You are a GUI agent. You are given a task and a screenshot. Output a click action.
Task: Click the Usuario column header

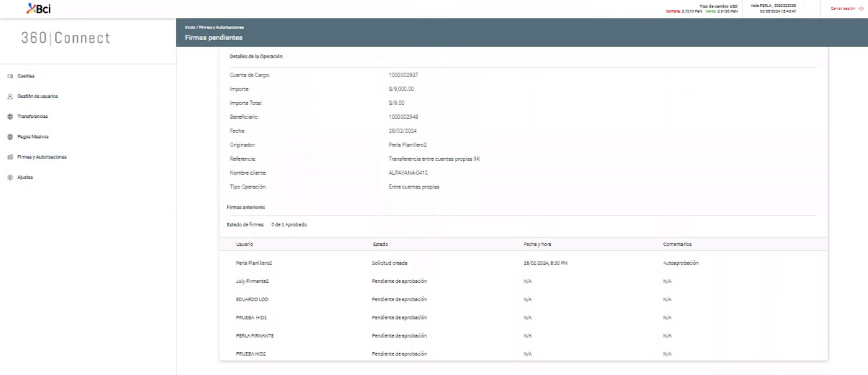[244, 244]
